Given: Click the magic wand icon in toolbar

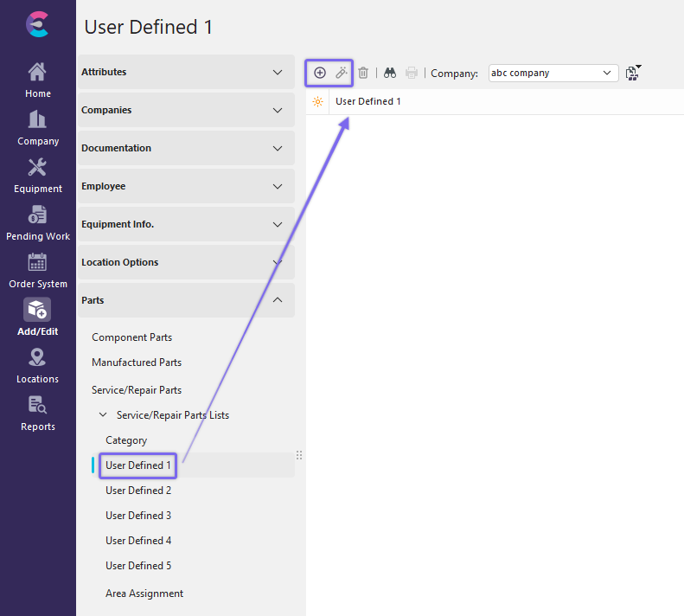Looking at the screenshot, I should tap(342, 73).
